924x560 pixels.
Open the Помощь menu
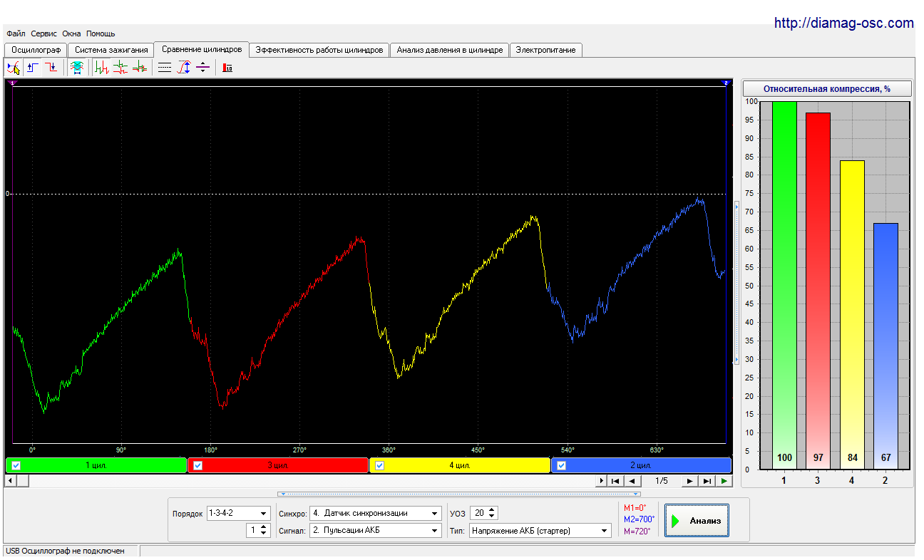tap(101, 33)
